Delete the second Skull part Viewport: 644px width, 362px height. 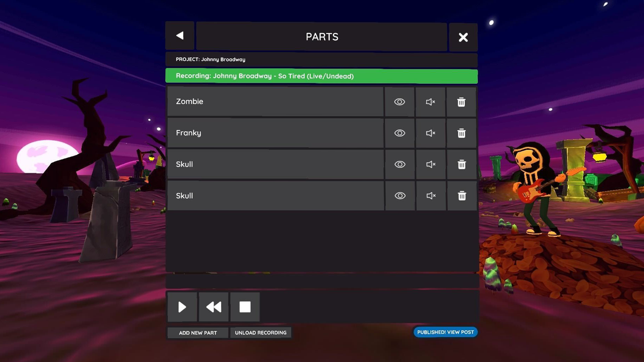pyautogui.click(x=462, y=196)
